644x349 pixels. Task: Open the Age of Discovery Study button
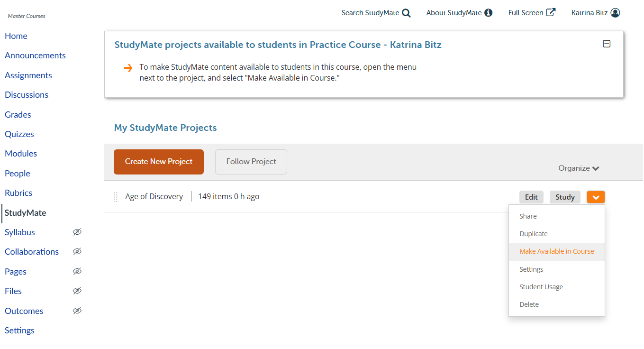tap(565, 197)
